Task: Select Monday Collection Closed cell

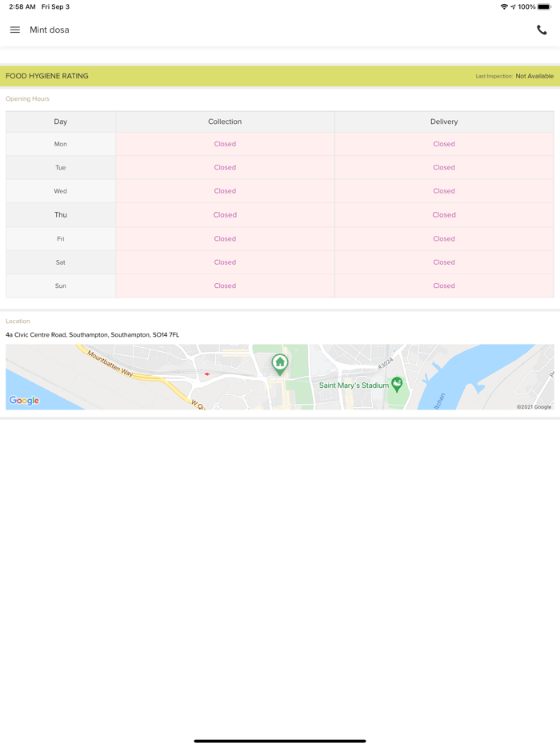Action: [225, 144]
